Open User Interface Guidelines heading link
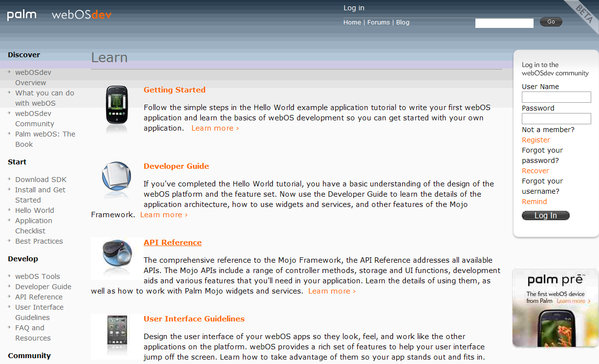 (x=194, y=319)
